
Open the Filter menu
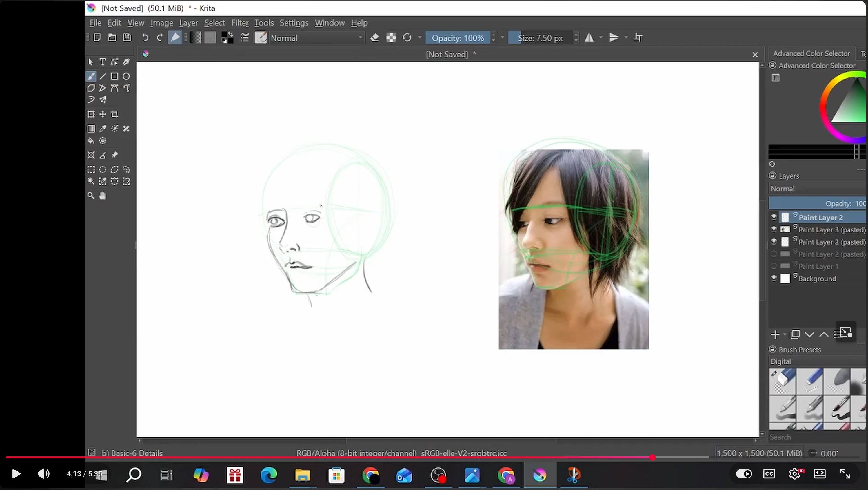click(240, 23)
